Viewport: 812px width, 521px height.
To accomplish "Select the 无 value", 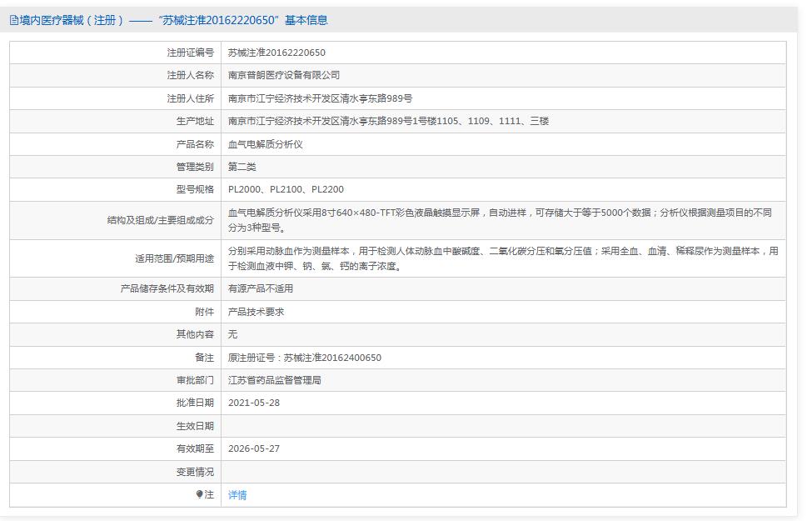I will pyautogui.click(x=232, y=333).
